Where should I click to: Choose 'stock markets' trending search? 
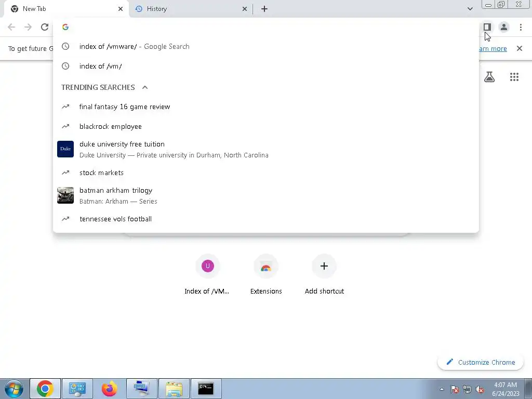click(266, 172)
